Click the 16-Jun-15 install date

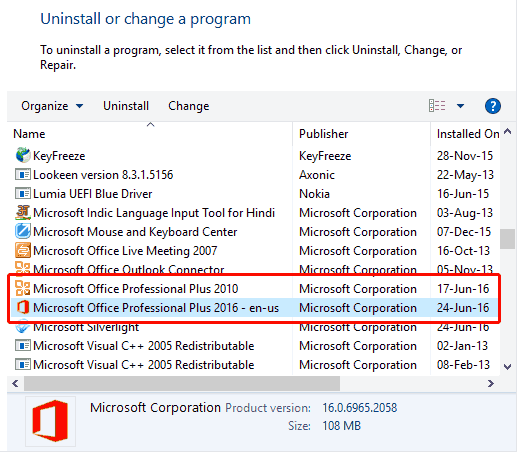click(x=463, y=194)
